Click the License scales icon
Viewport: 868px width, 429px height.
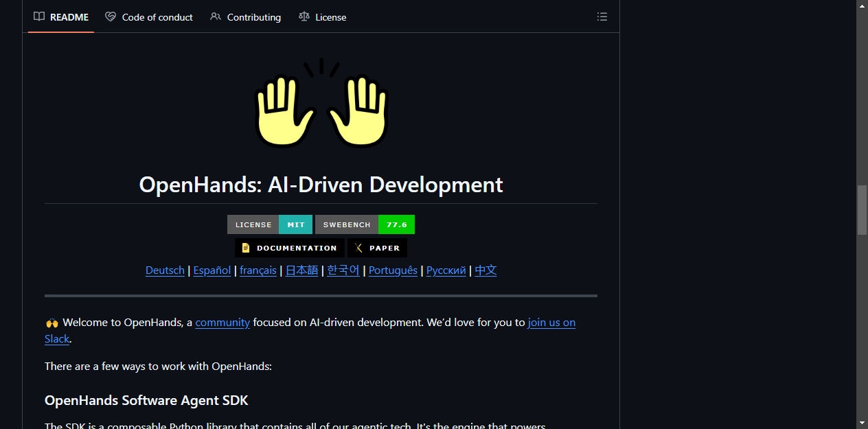coord(304,17)
